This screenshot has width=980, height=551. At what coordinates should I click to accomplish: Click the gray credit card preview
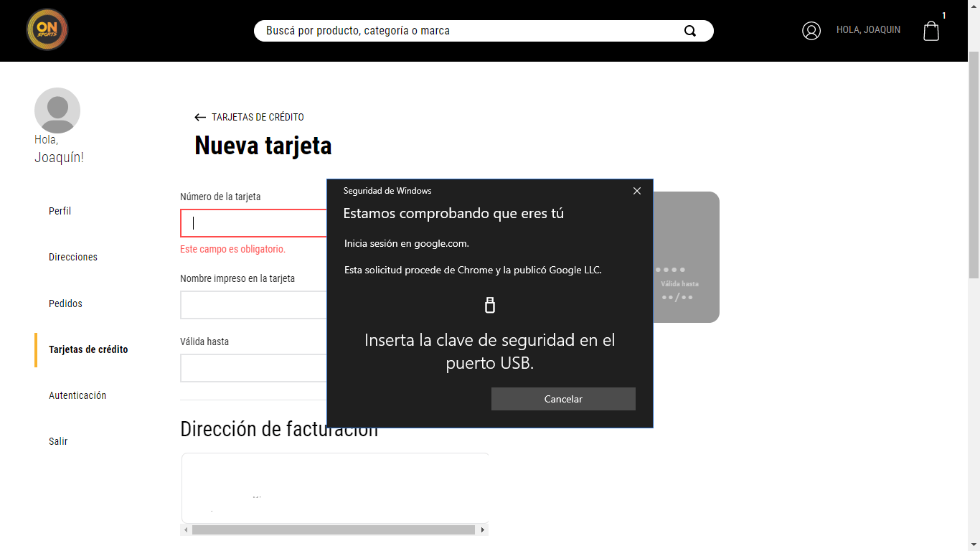pyautogui.click(x=686, y=257)
